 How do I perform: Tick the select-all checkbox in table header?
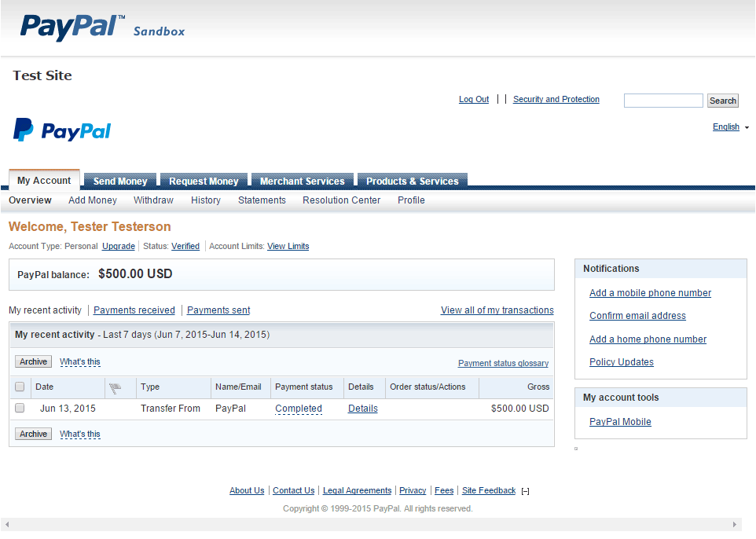pyautogui.click(x=20, y=387)
